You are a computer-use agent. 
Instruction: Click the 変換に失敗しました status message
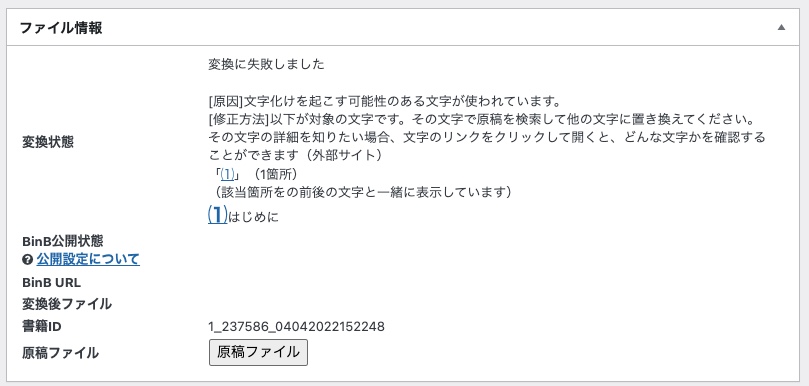tap(266, 65)
